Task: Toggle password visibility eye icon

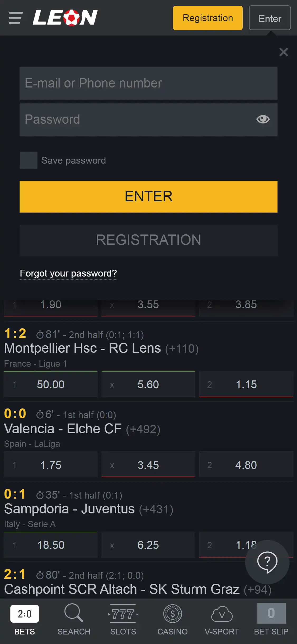Action: click(x=263, y=119)
